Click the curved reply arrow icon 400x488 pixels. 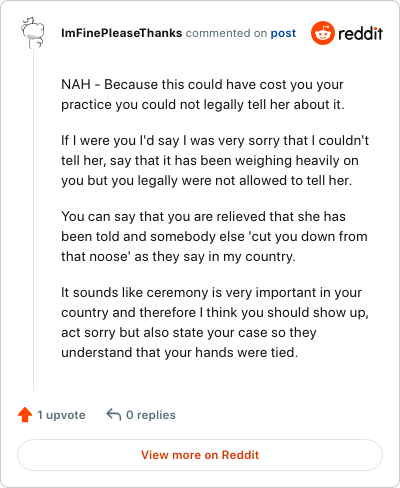tap(114, 415)
